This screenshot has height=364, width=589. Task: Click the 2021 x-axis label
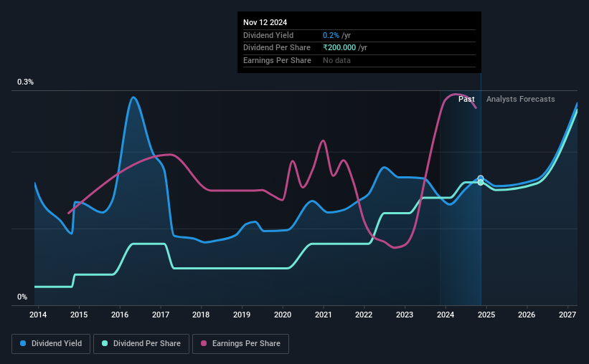click(323, 315)
